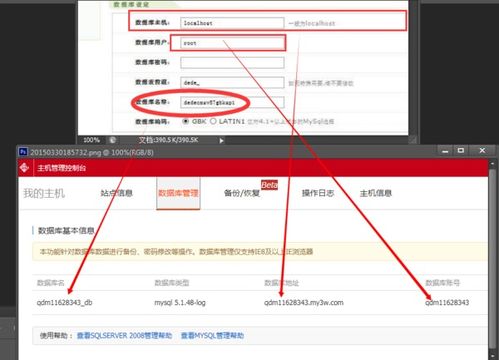Click the database name field containing dedecmsv57gbksp1
Screen dimensions: 499x360
click(232, 102)
